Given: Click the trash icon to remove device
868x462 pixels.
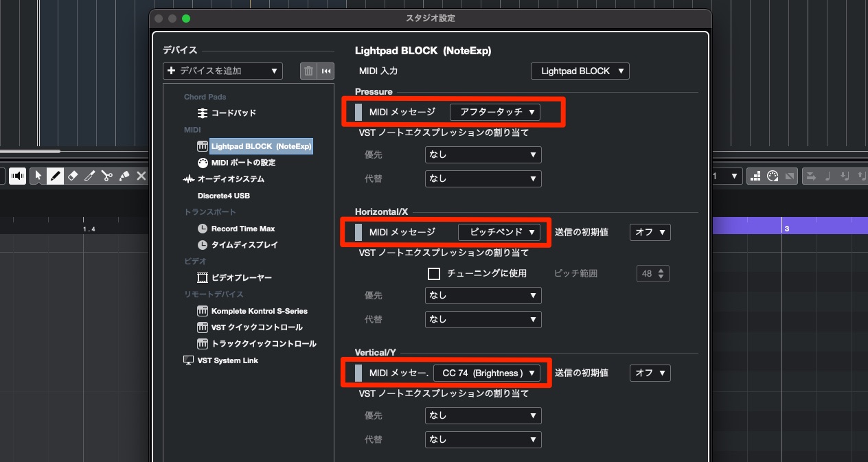Looking at the screenshot, I should (308, 71).
